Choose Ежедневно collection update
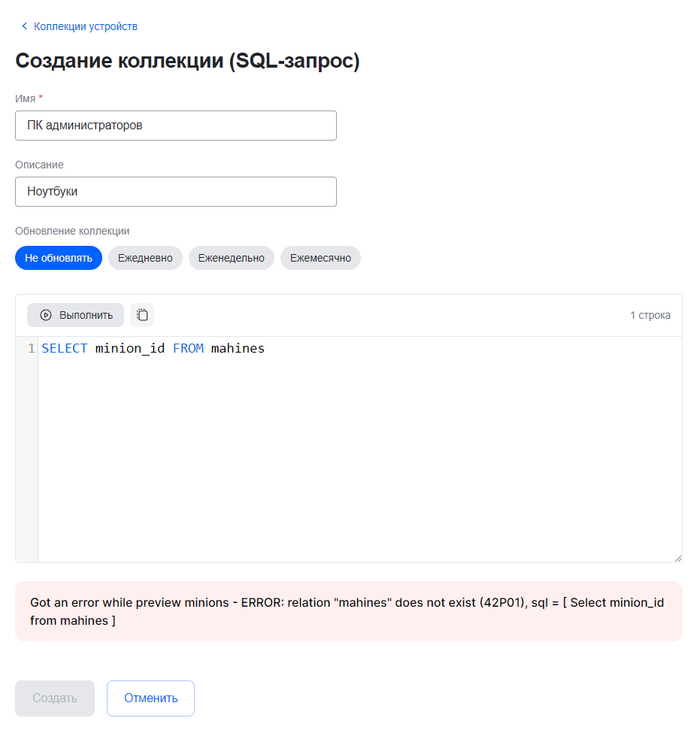700x730 pixels. click(145, 258)
